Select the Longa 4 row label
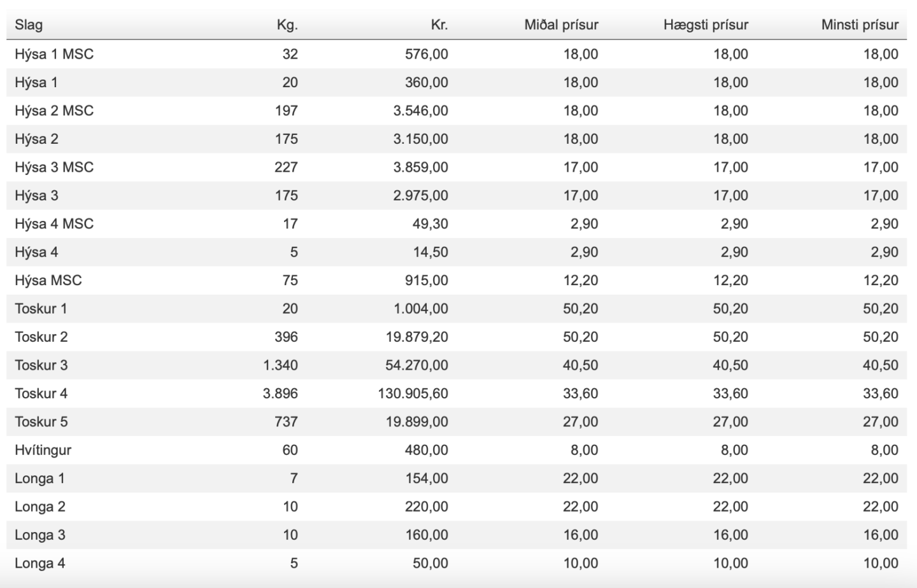 40,563
